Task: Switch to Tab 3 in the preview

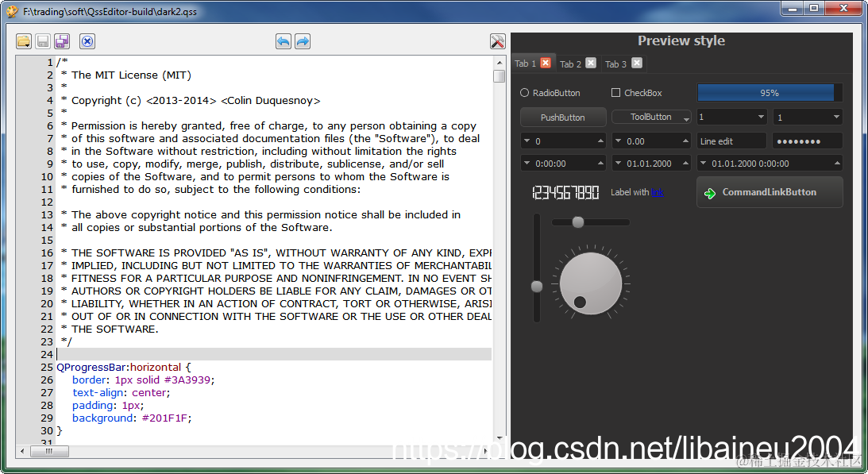Action: click(615, 64)
